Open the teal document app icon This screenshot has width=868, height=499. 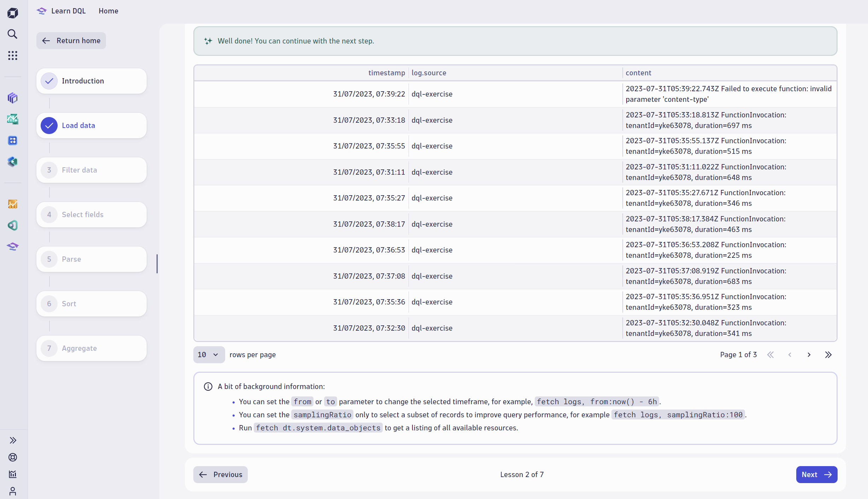13,225
